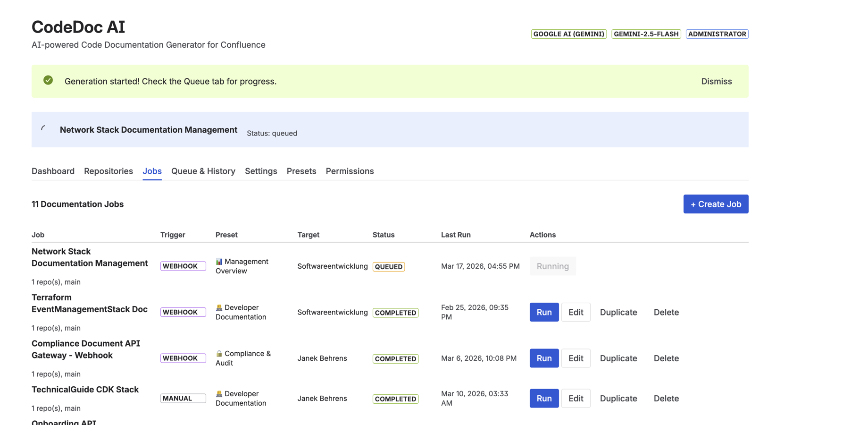
Task: Toggle the WEBHOOK badge on Terraform EventManagementStack Doc
Action: click(x=183, y=312)
